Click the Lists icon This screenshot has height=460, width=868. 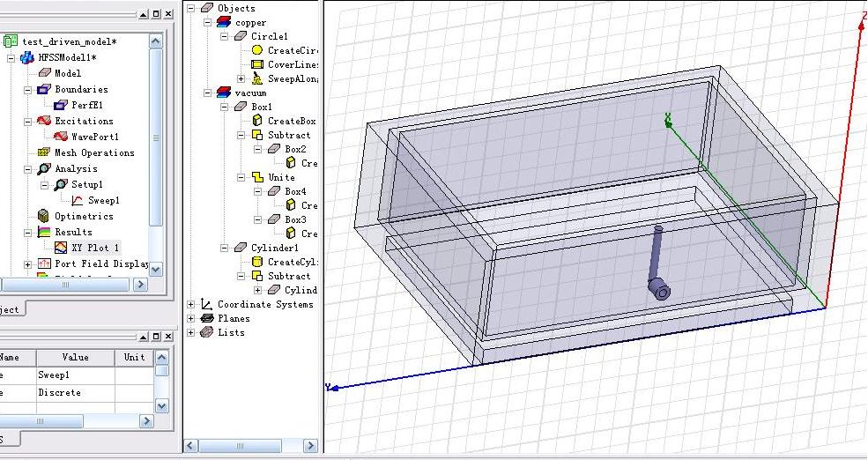pyautogui.click(x=207, y=332)
